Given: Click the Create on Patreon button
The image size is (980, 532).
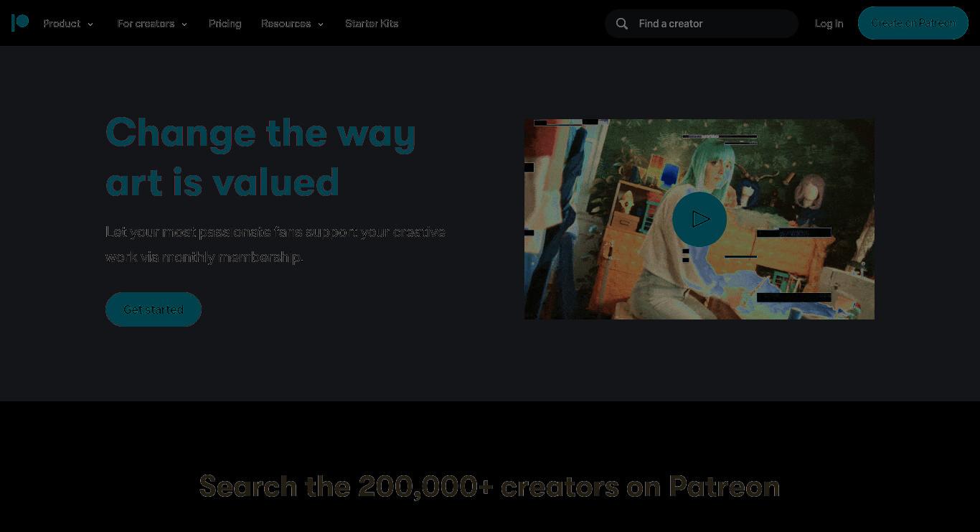Looking at the screenshot, I should (913, 23).
